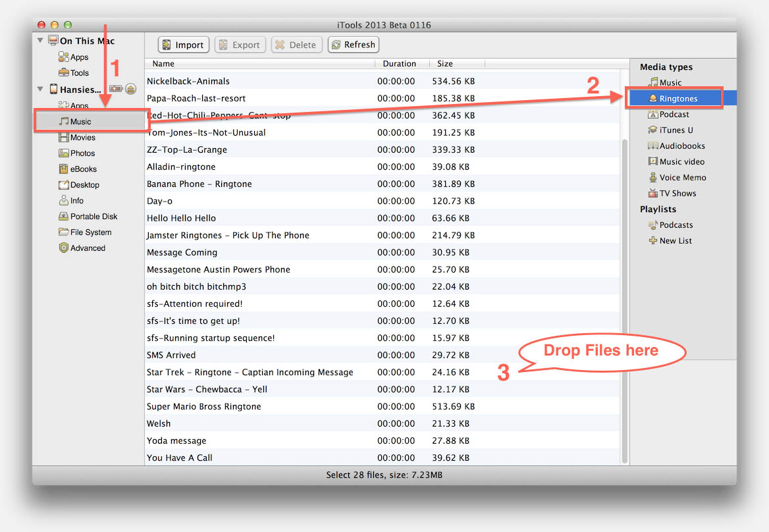Screen dimensions: 769x532
Task: Select Music in device sidebar
Action: [x=75, y=121]
